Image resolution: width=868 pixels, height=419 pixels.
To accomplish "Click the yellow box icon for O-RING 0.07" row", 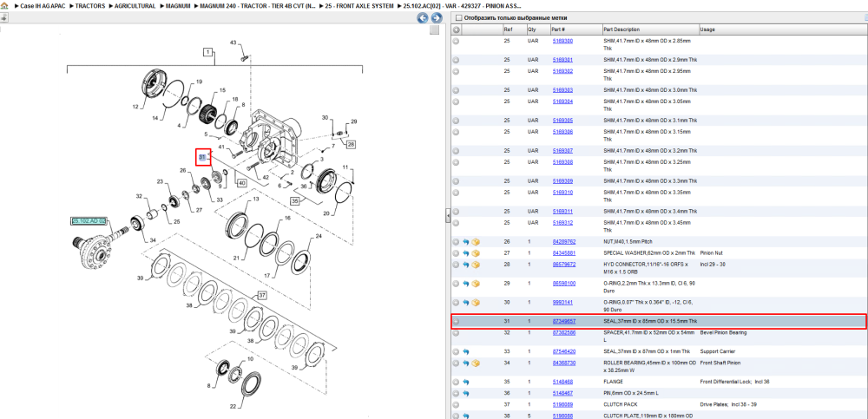I will [476, 303].
